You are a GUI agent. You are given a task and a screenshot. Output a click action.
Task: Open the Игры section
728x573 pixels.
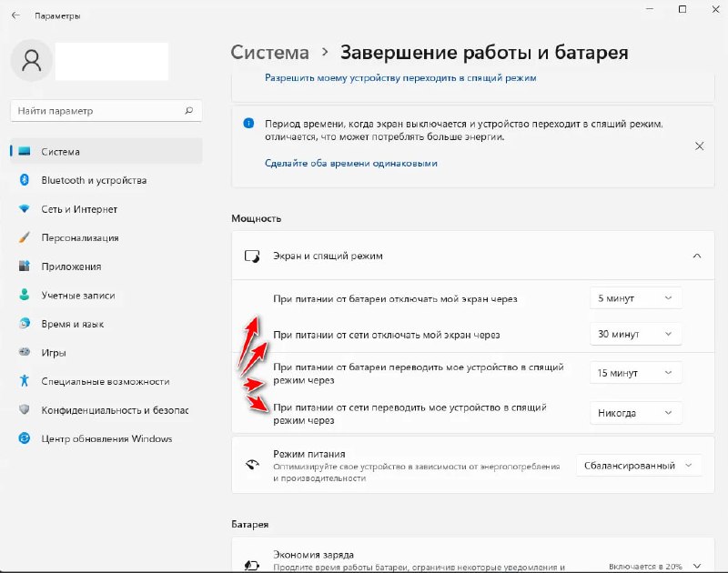pos(106,353)
